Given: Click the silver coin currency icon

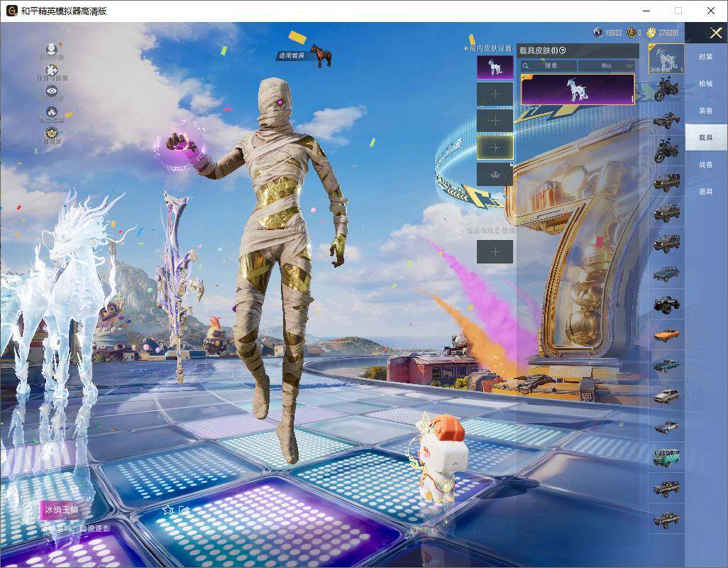Looking at the screenshot, I should (598, 33).
